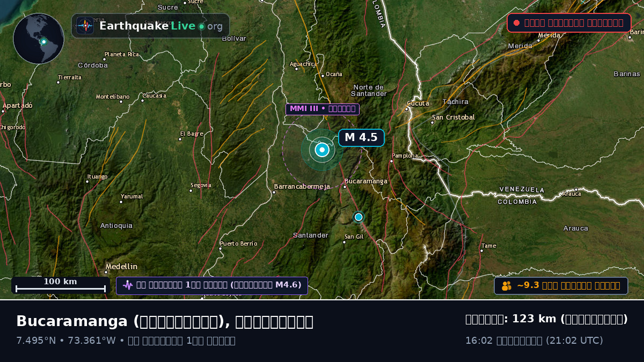This screenshot has height=362, width=644.
Task: Select the Bucaramanga headline in the bottom panel
Action: coord(165,322)
